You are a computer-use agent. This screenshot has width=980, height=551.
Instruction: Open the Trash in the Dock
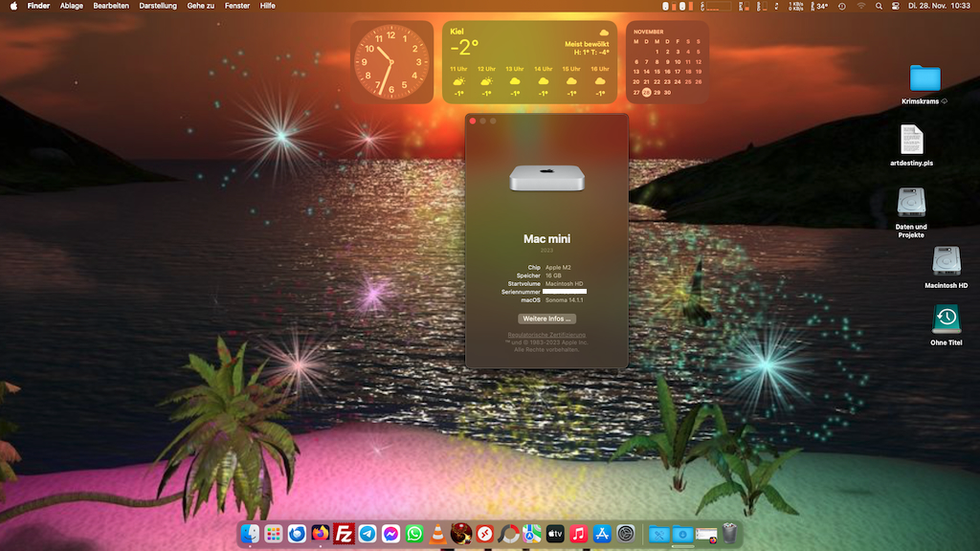pos(730,534)
